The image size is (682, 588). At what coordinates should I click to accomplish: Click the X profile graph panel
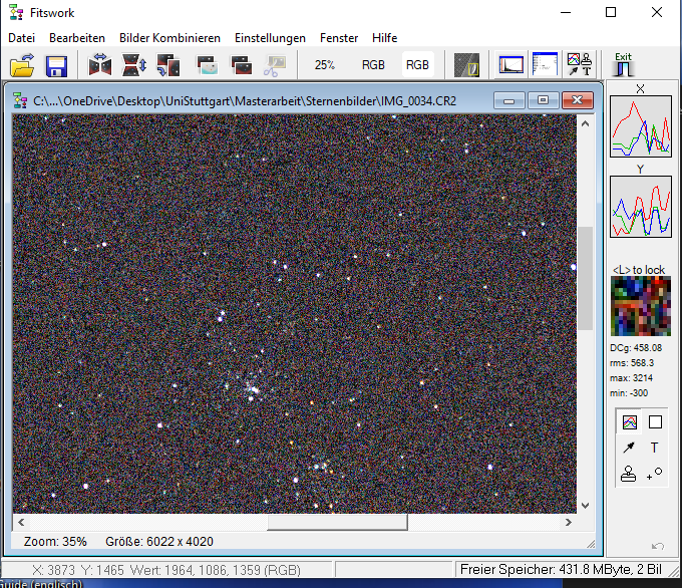coord(640,127)
